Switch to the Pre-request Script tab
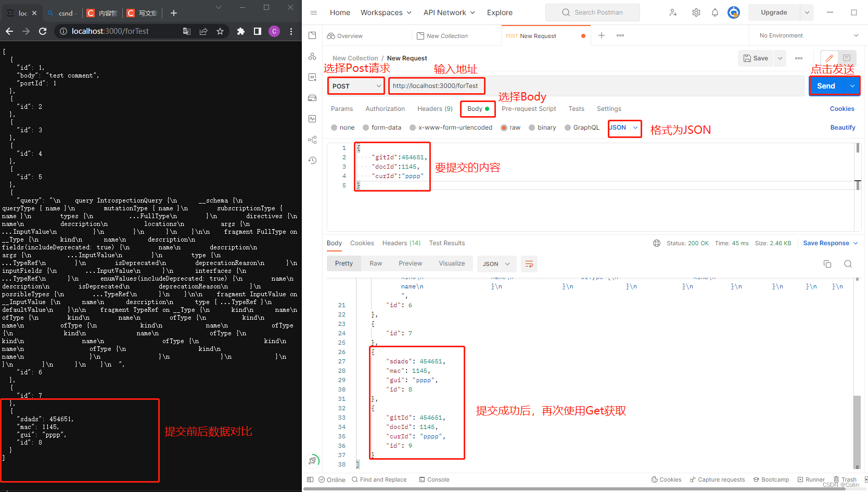The width and height of the screenshot is (868, 492). tap(529, 109)
